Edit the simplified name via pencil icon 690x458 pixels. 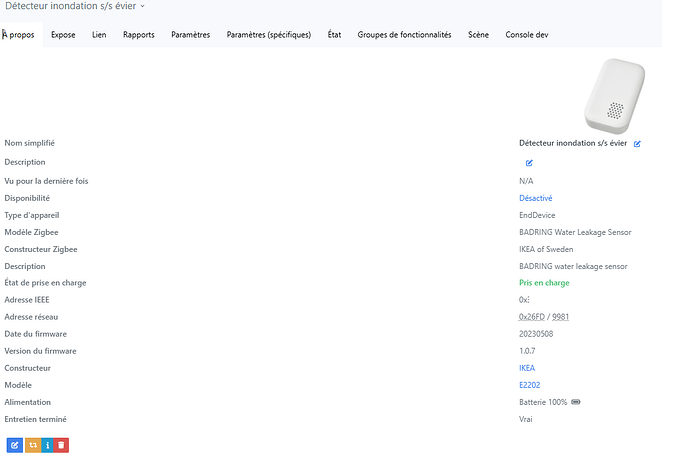[637, 144]
